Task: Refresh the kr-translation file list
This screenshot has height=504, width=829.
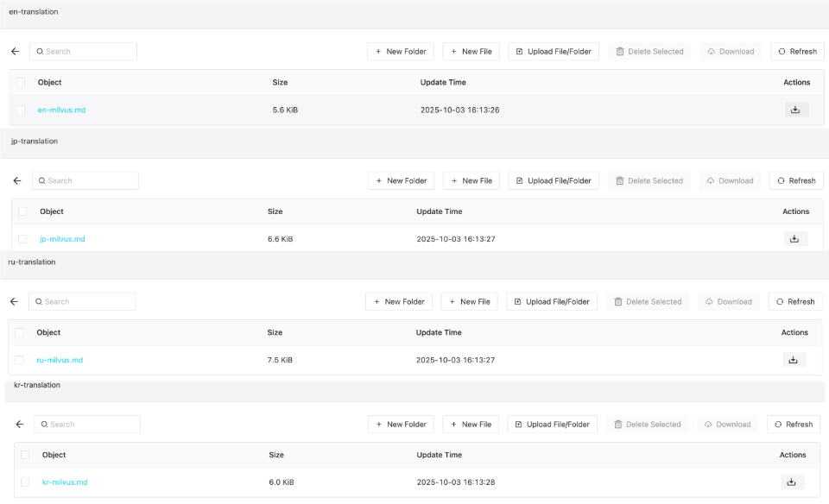Action: (x=794, y=425)
